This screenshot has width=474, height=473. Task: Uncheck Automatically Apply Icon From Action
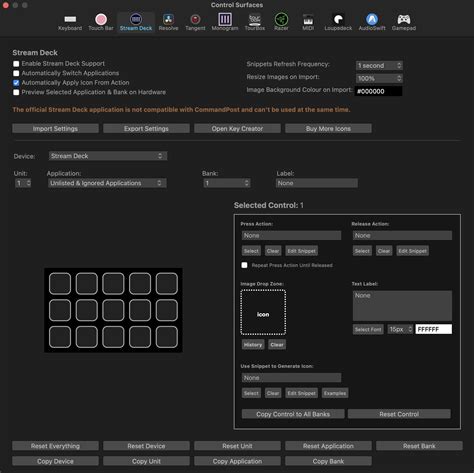(16, 83)
